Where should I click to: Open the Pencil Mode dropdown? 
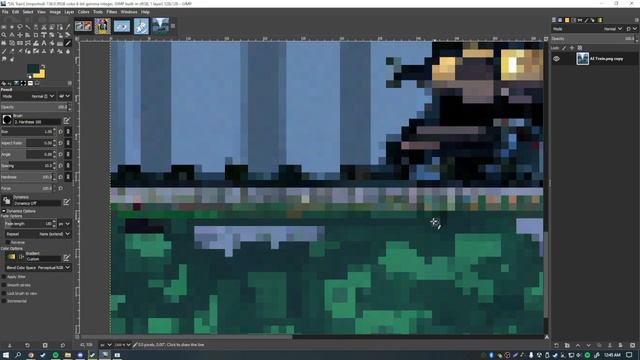28,96
